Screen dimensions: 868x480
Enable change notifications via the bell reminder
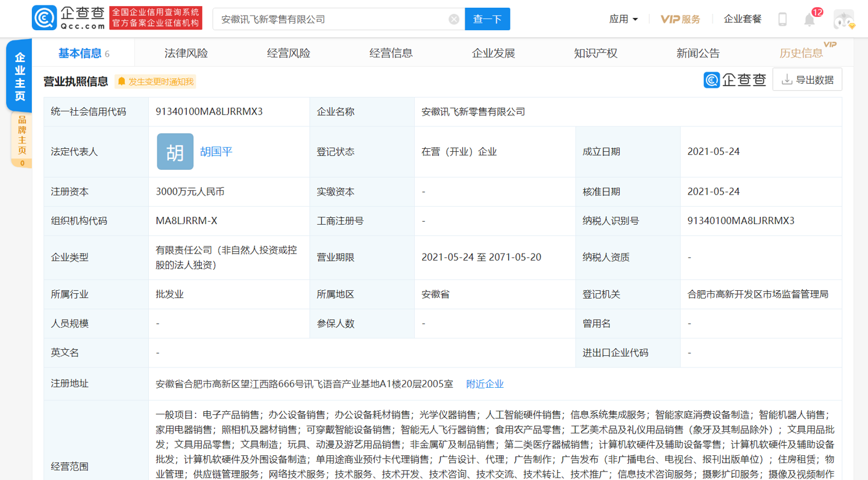[155, 80]
